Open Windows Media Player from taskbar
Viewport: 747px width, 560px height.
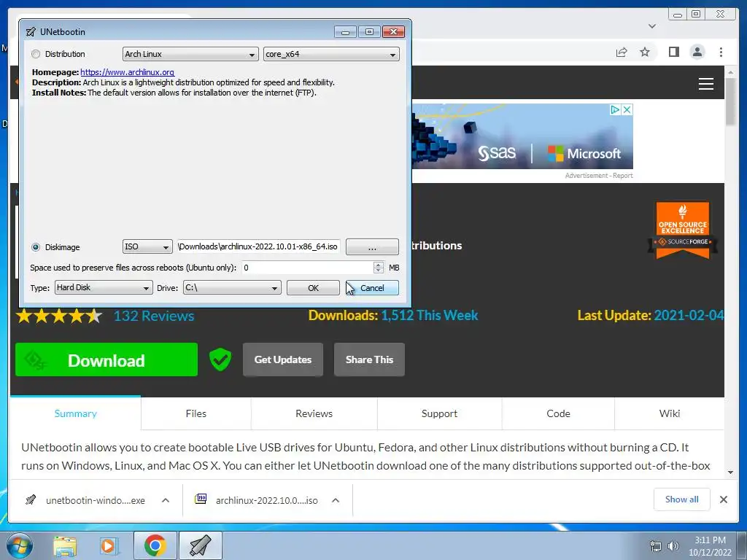(x=108, y=545)
